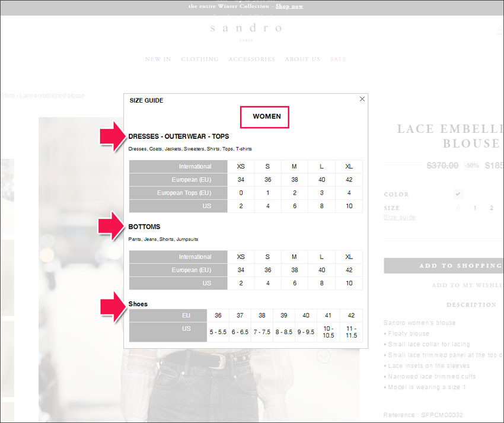Image resolution: width=504 pixels, height=423 pixels.
Task: Click the Reference SFPCM00032 text
Action: (x=423, y=415)
